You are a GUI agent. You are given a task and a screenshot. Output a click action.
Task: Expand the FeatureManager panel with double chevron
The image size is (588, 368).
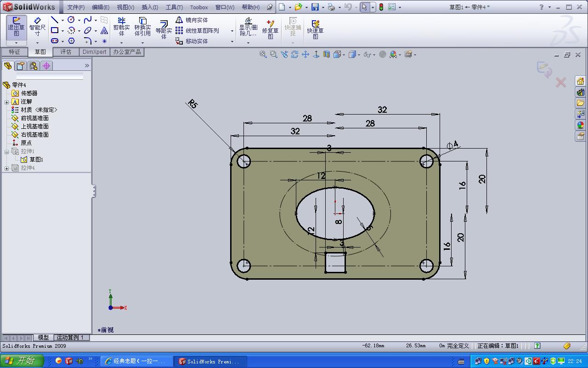pos(87,66)
